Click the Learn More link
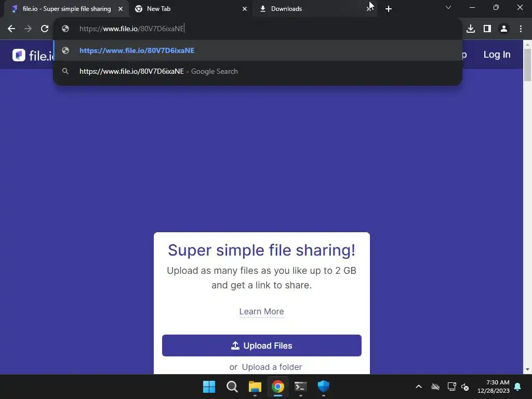532x399 pixels. [262, 312]
